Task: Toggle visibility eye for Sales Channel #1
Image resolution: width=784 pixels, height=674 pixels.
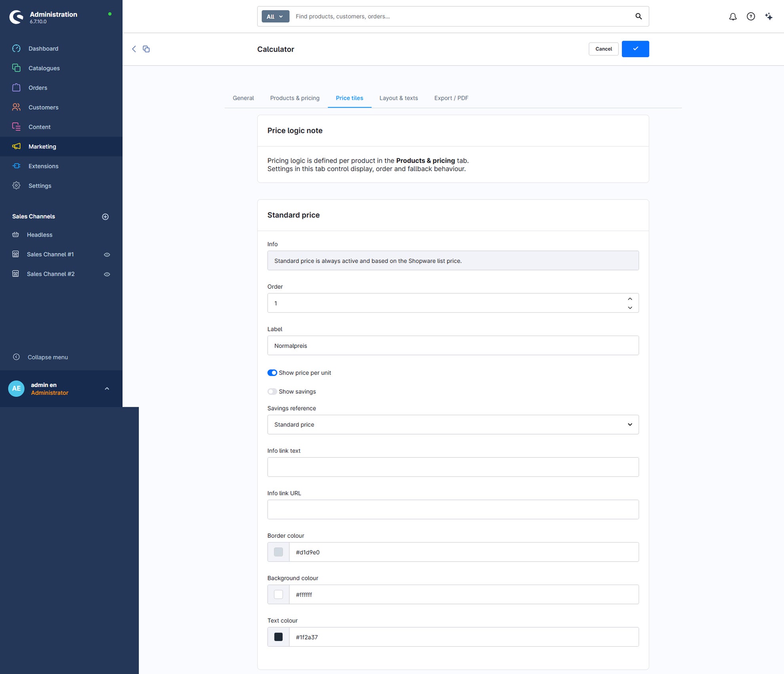Action: pos(107,254)
